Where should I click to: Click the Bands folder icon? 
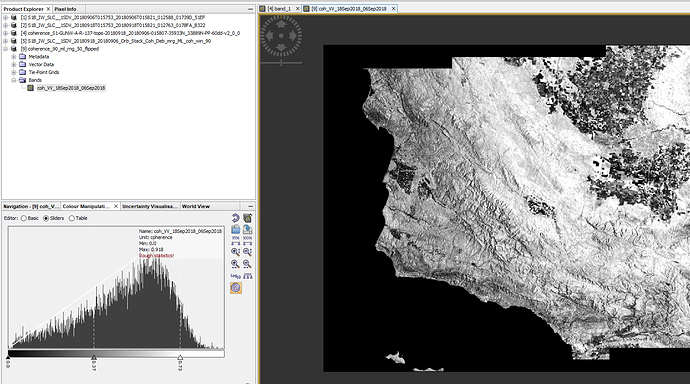[22, 80]
